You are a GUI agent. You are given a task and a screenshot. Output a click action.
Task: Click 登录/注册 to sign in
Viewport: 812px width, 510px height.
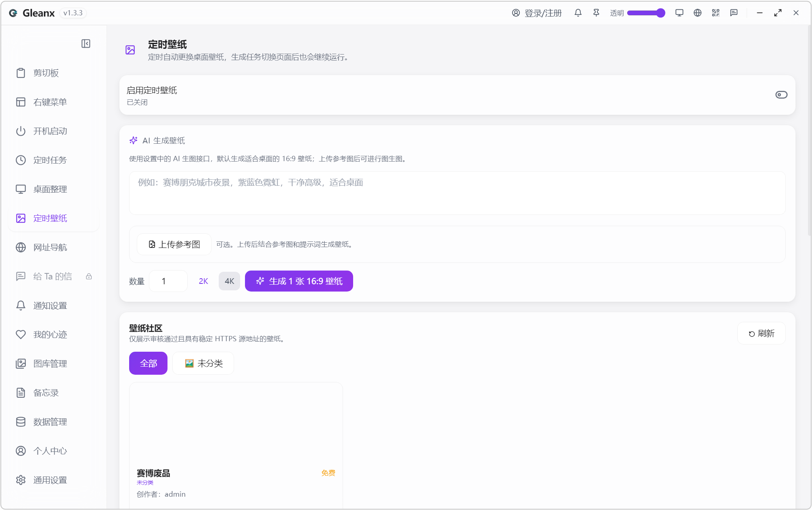coord(543,13)
